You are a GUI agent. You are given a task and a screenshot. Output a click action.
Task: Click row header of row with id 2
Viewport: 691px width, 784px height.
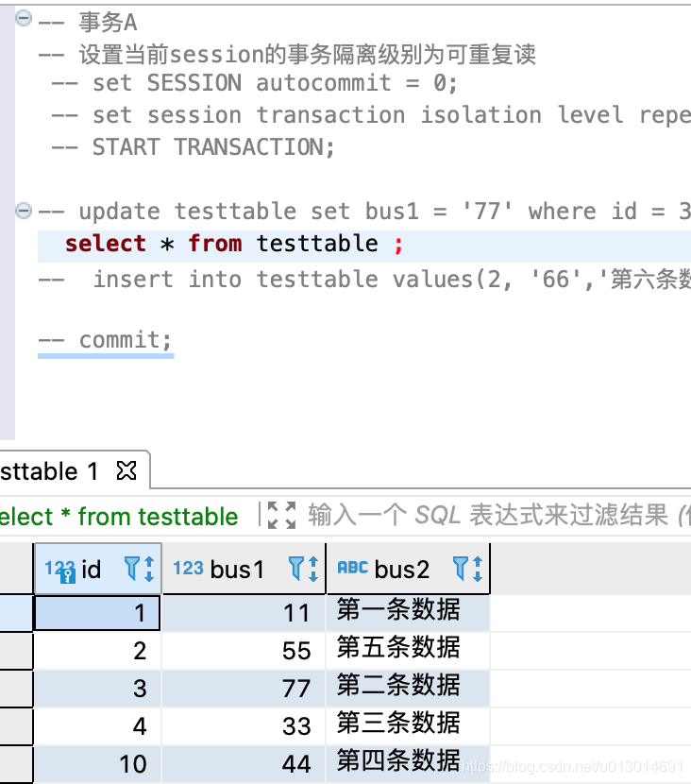(x=16, y=651)
